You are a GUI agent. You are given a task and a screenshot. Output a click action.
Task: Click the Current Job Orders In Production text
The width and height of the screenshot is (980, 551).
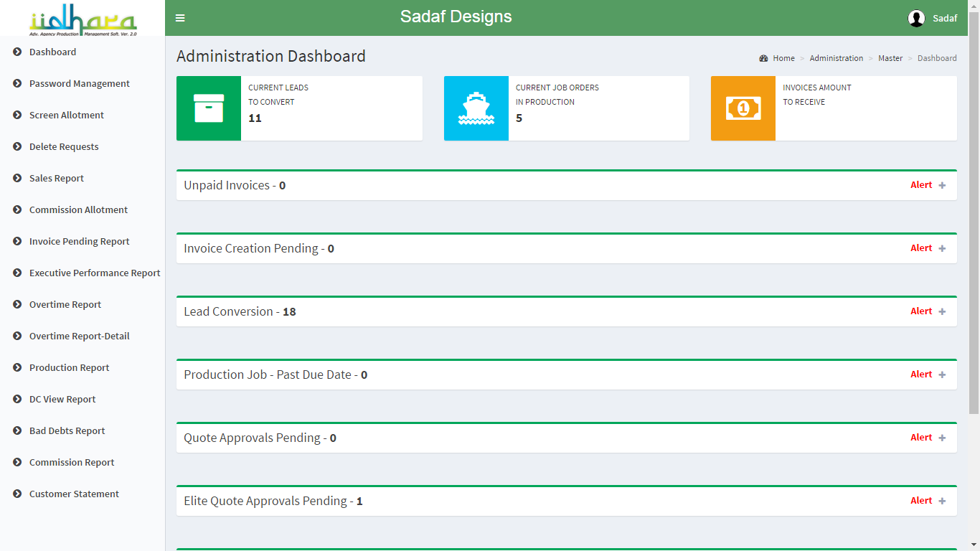[x=557, y=95]
